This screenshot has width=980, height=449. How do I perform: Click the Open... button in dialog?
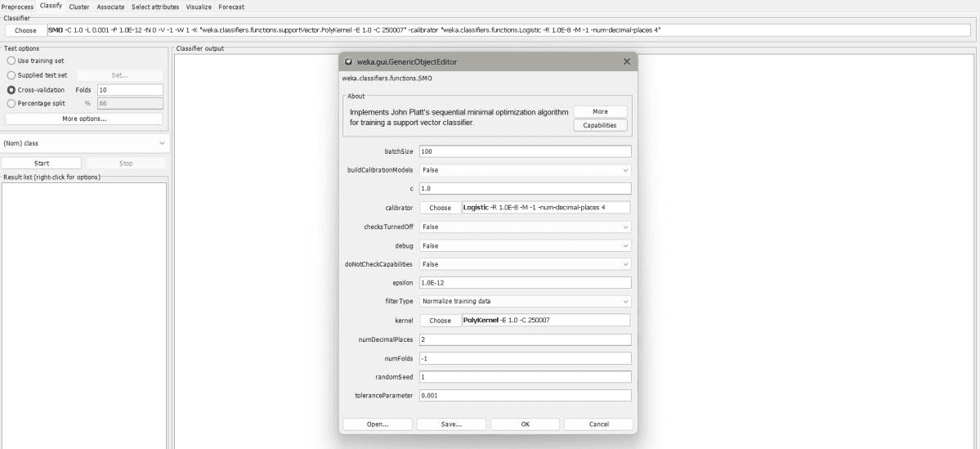378,424
